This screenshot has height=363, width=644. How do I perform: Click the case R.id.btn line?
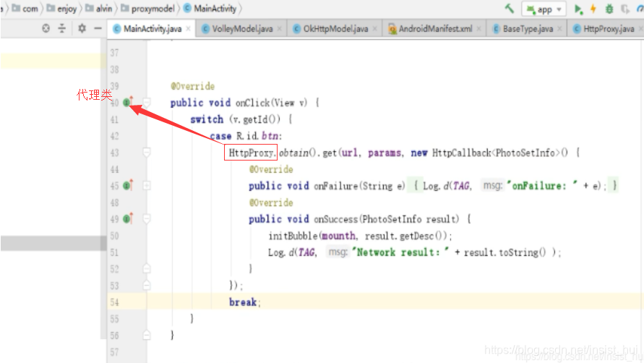click(x=246, y=136)
